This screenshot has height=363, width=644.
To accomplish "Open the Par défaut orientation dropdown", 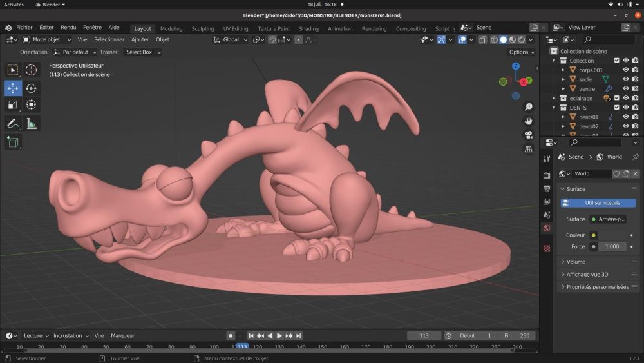I will [75, 52].
